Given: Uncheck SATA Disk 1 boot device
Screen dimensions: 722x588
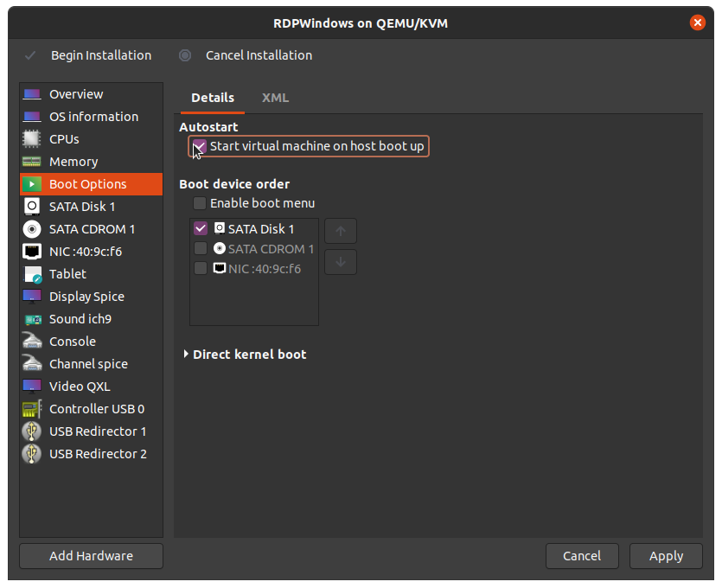Looking at the screenshot, I should [x=201, y=229].
